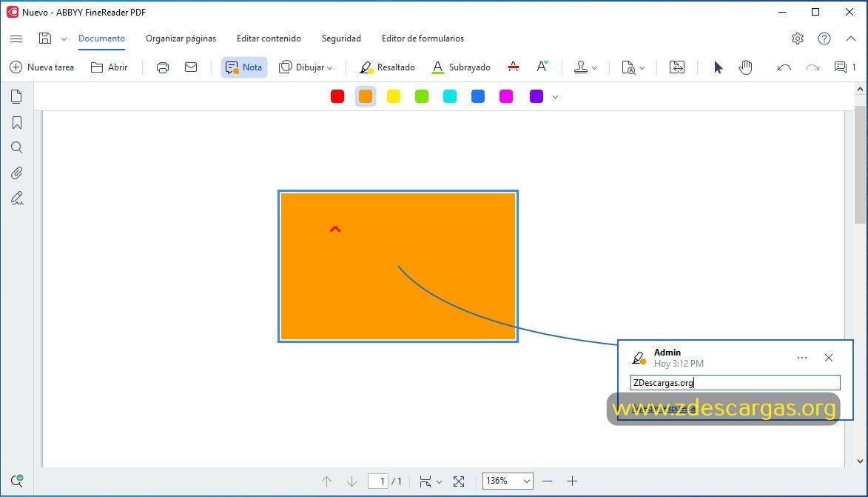Undo the last action

(784, 67)
